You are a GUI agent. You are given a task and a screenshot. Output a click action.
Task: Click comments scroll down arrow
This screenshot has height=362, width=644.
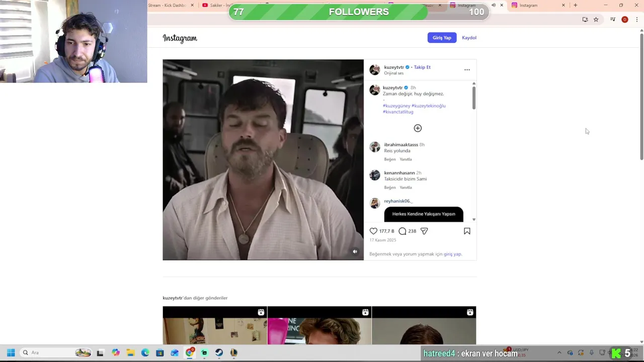[473, 220]
